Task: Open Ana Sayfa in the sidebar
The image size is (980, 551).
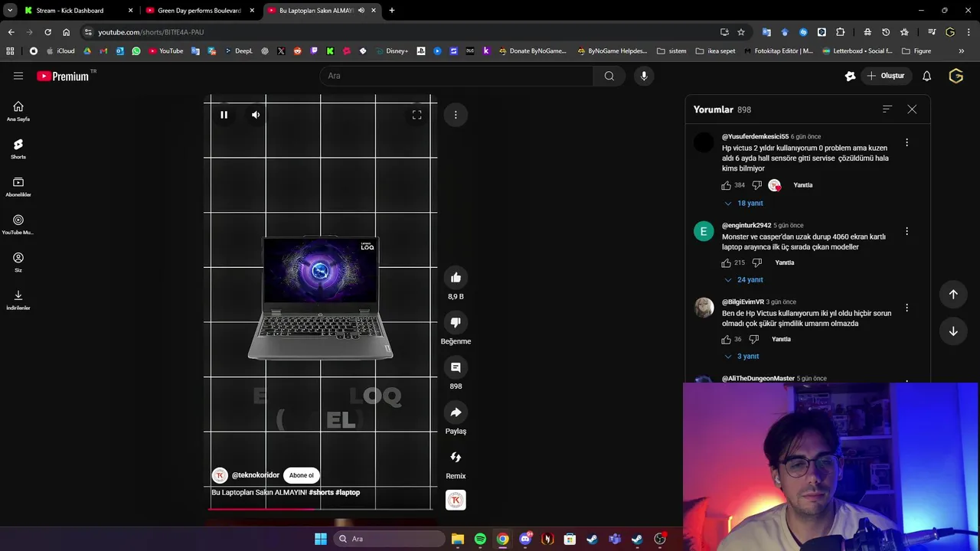Action: pos(18,112)
